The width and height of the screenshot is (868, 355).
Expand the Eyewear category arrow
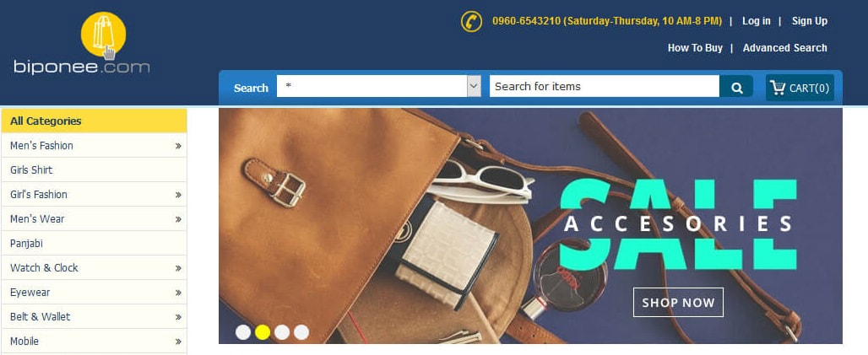click(x=178, y=293)
